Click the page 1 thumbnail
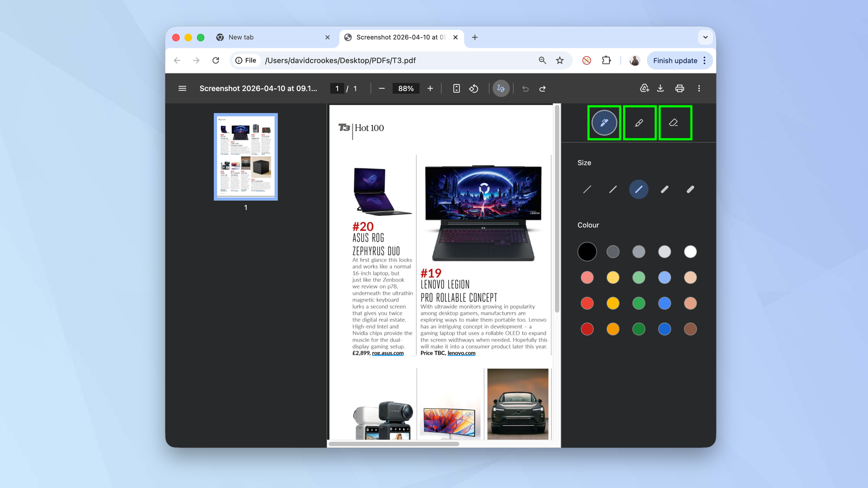 coord(245,157)
